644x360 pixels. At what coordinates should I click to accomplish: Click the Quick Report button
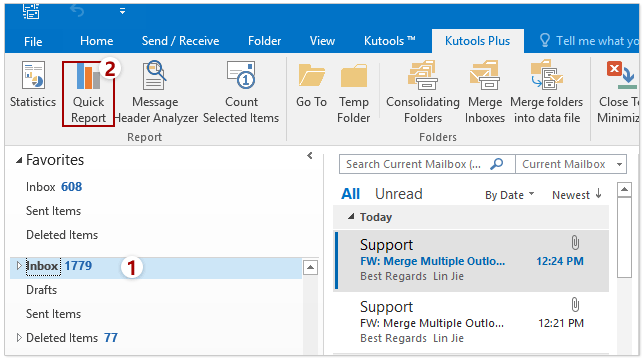88,94
